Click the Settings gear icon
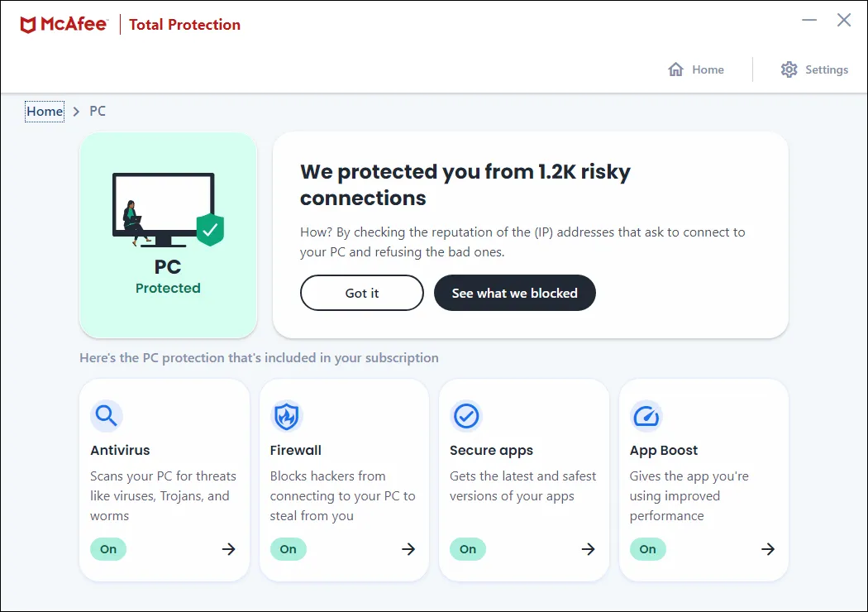868x612 pixels. (x=789, y=69)
